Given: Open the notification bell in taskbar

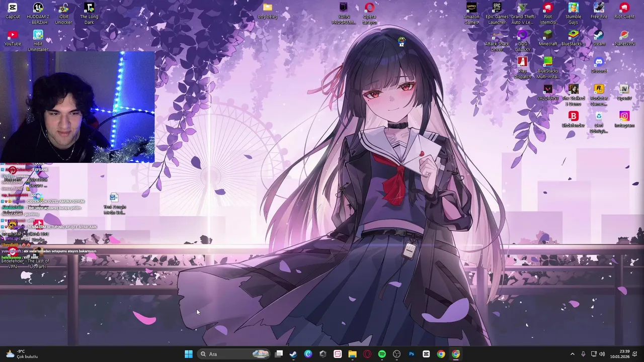Looking at the screenshot, I should click(x=635, y=354).
